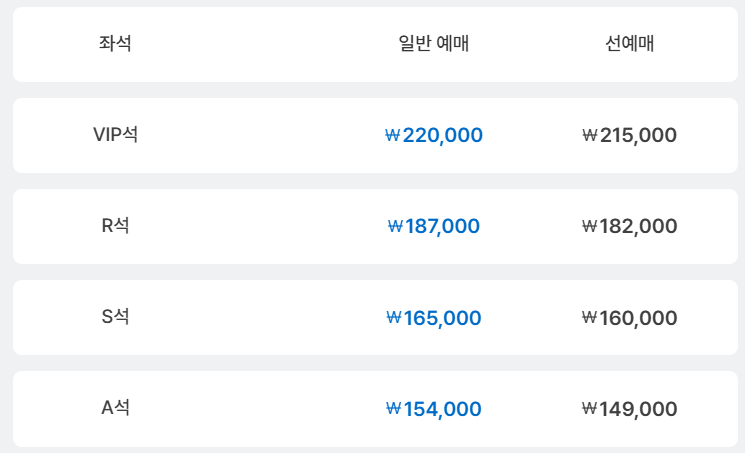745x453 pixels.
Task: Click the ₩215,000 presale price
Action: click(x=630, y=135)
